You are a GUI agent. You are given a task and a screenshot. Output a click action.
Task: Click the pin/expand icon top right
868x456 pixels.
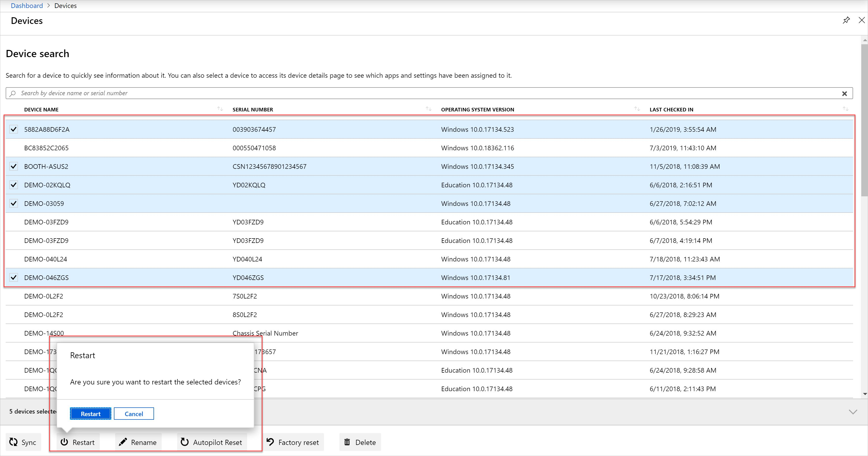click(x=846, y=20)
